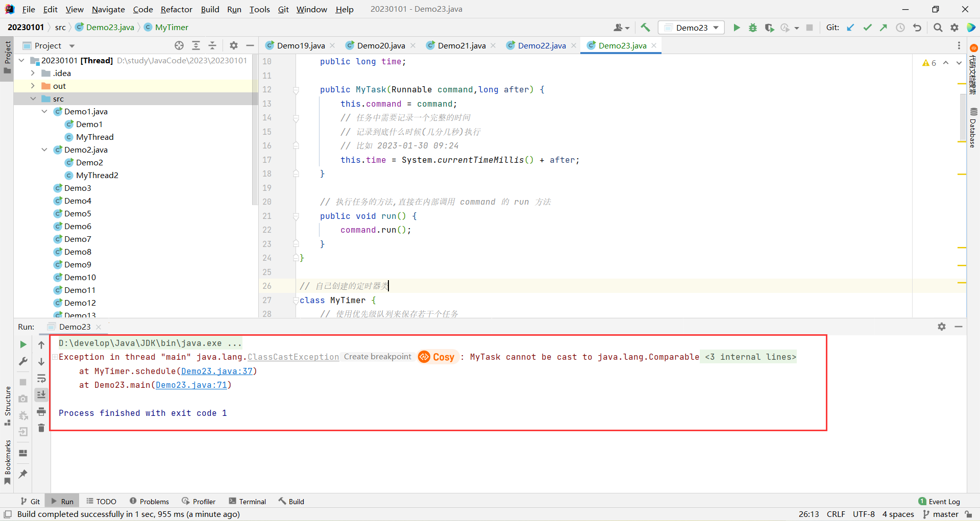Show Git history clock icon
The image size is (980, 521).
point(900,28)
